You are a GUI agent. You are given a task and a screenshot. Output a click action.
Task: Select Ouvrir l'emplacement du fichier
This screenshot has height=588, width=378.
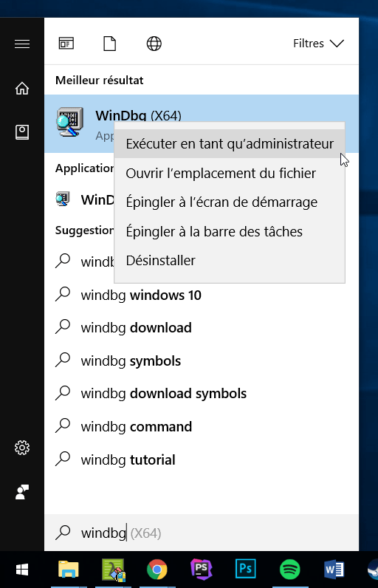[x=230, y=174]
